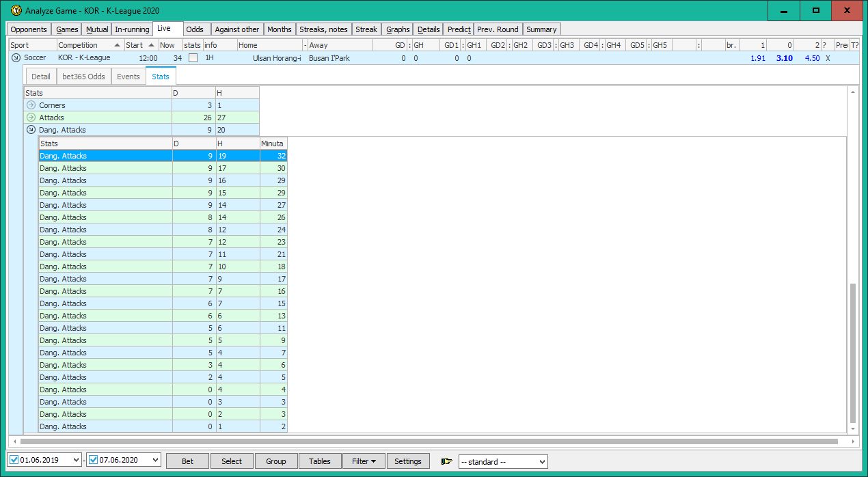Open the '-- standard --' dropdown
This screenshot has height=477, width=868.
click(x=503, y=461)
